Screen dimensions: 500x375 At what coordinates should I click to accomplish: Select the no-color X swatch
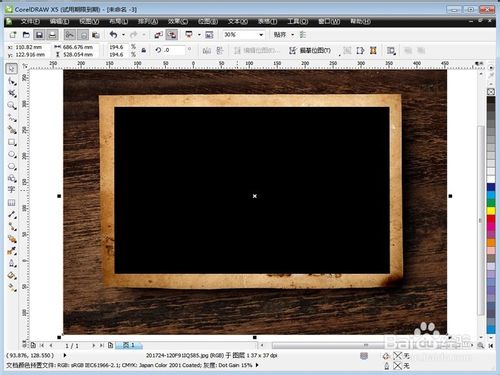[x=491, y=92]
